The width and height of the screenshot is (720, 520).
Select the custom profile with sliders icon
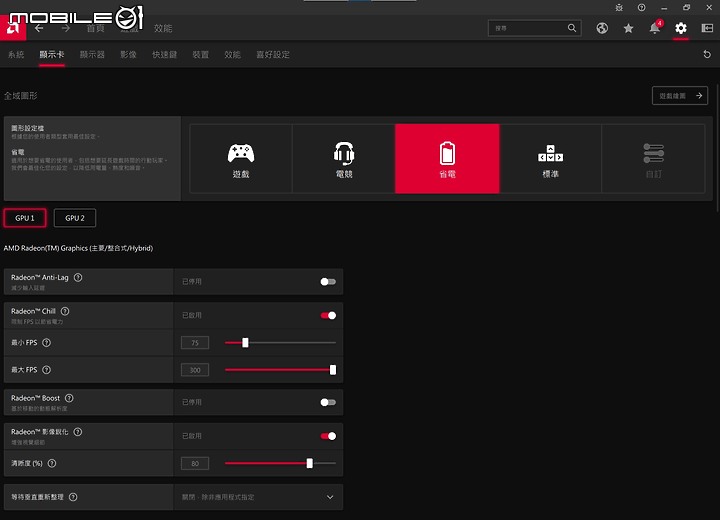click(653, 158)
